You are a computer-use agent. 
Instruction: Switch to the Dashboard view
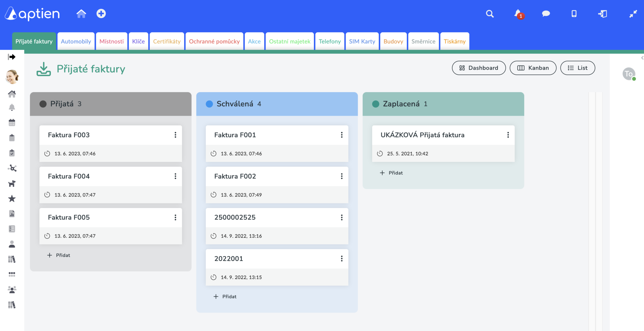click(479, 68)
